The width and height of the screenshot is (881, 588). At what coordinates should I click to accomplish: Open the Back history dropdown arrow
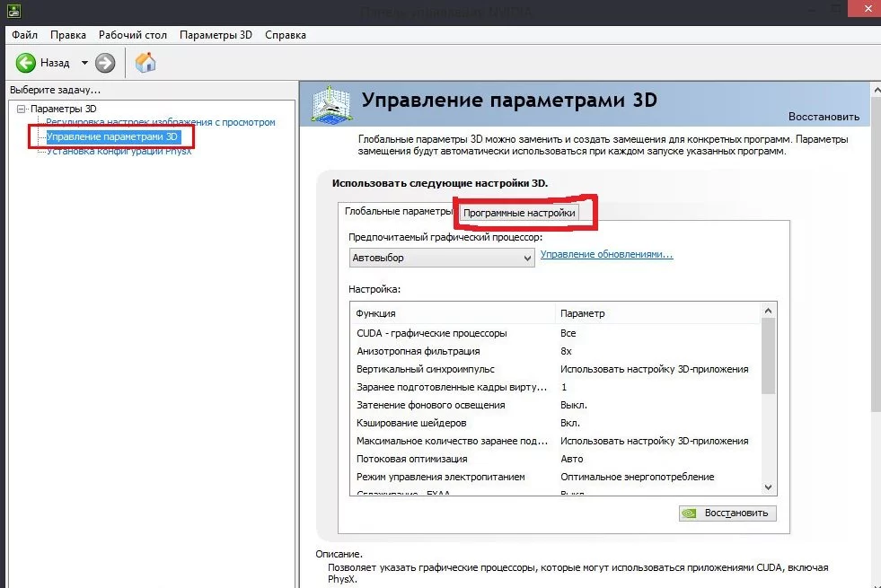[84, 63]
